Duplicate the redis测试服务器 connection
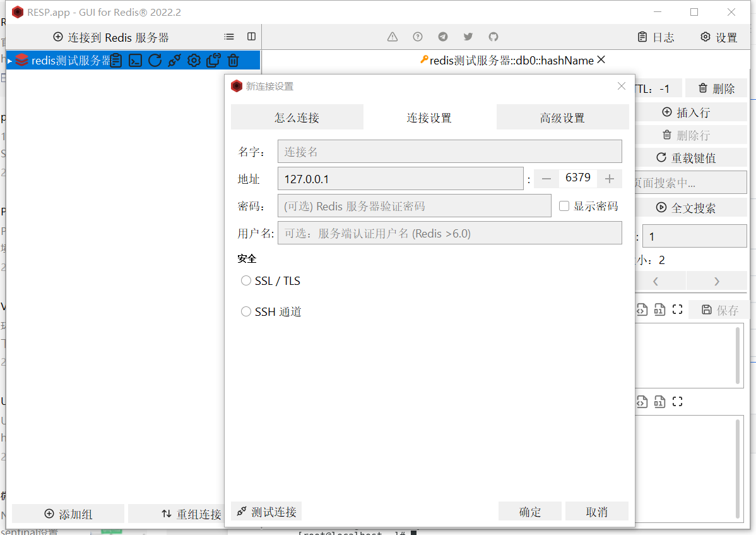756x535 pixels. point(213,61)
